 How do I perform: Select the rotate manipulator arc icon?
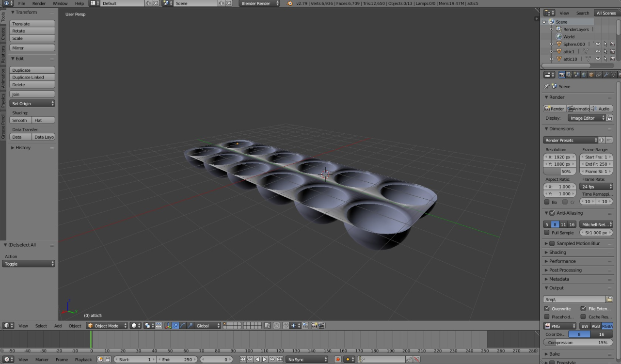tap(183, 326)
